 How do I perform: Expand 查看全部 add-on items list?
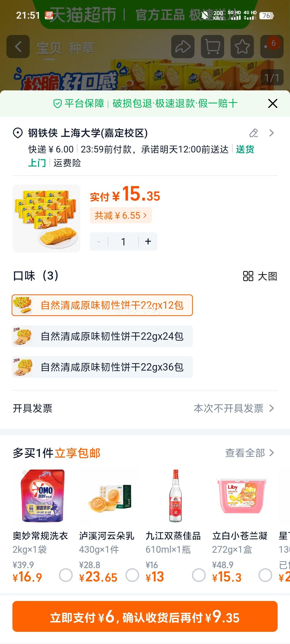[x=249, y=453]
